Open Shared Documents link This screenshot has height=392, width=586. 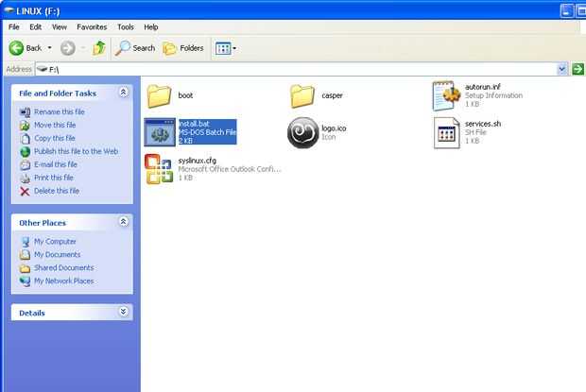(64, 267)
